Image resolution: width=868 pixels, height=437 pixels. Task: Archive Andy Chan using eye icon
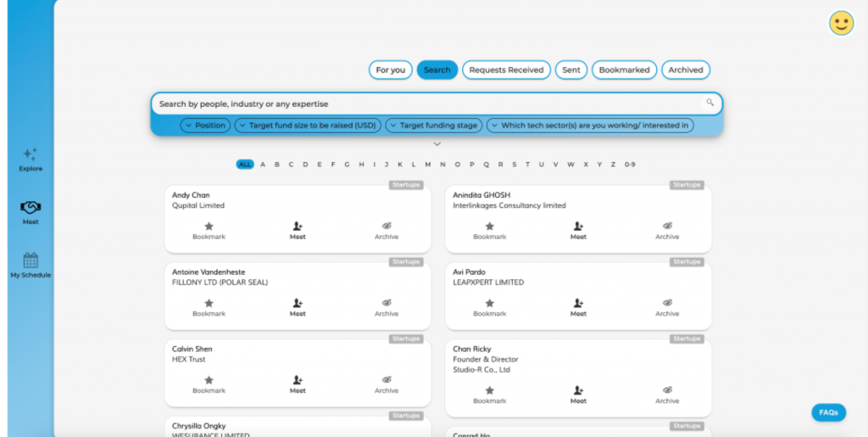387,227
